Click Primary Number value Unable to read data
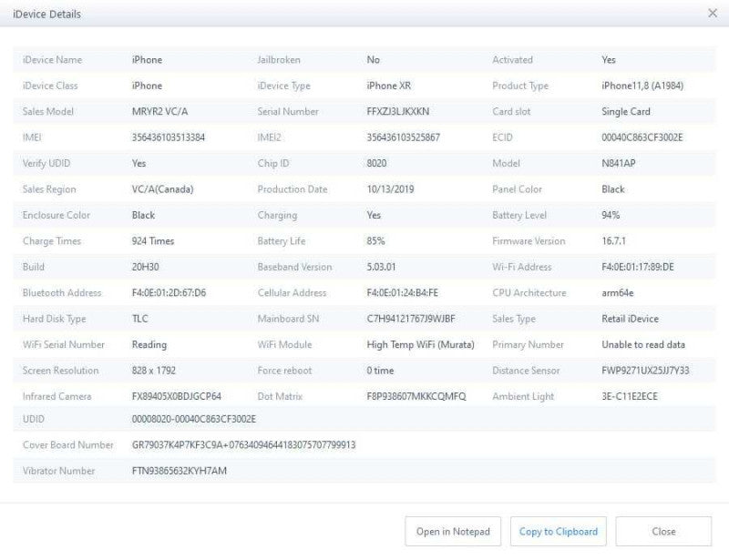The width and height of the screenshot is (729, 560). tap(643, 345)
